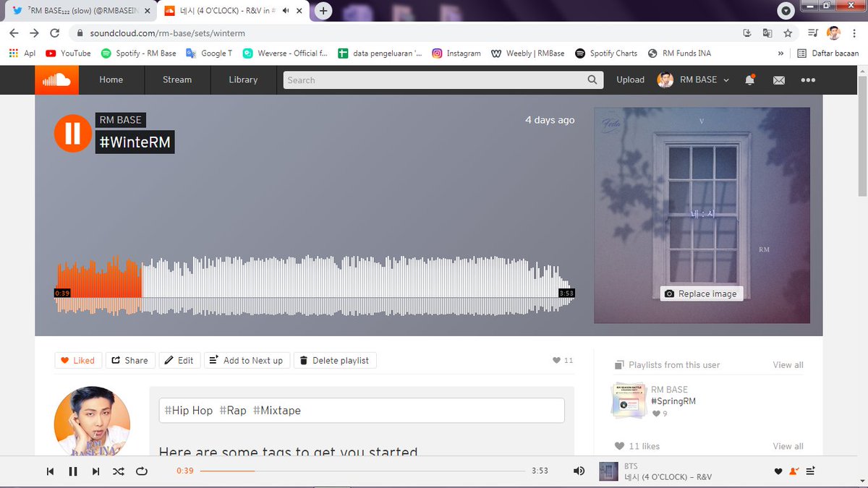Open the three-dots more menu in header
Screen dimensions: 868x488
pyautogui.click(x=808, y=80)
